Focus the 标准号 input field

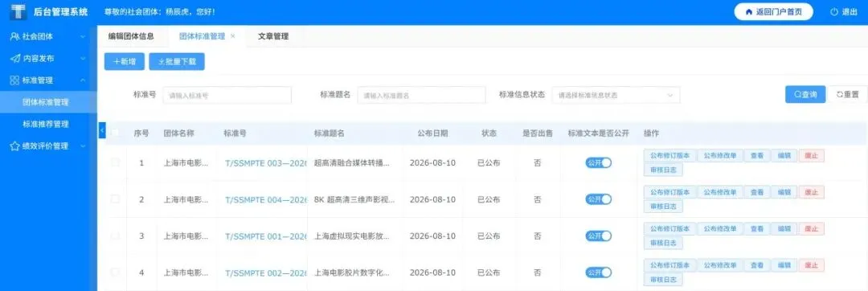coord(227,95)
